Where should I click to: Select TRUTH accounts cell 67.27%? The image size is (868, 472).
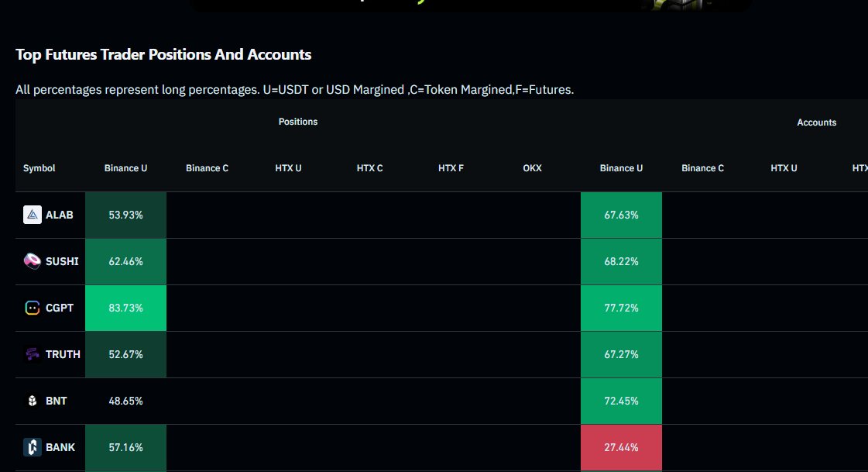(x=621, y=354)
